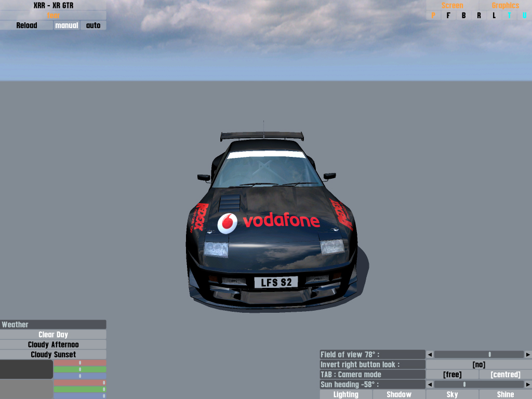Click the Sun heading slider track
532x399 pixels.
[478, 384]
